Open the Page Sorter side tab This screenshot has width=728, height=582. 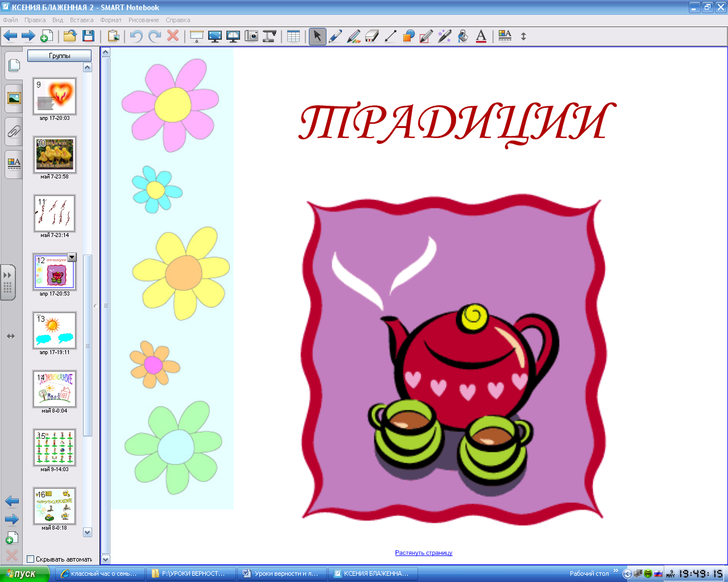14,65
